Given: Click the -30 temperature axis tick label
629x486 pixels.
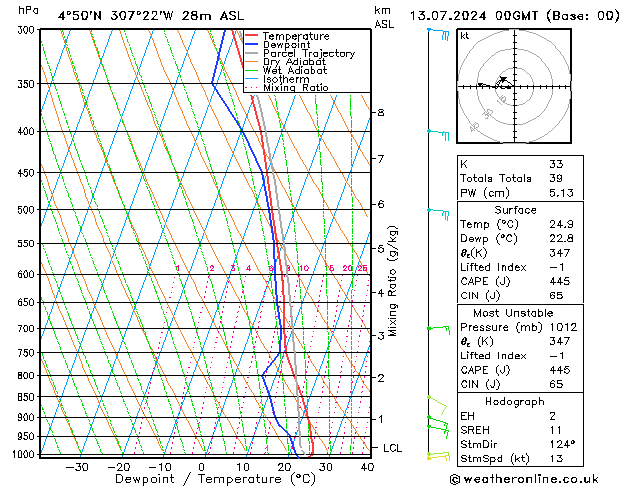Looking at the screenshot, I should click(77, 467).
